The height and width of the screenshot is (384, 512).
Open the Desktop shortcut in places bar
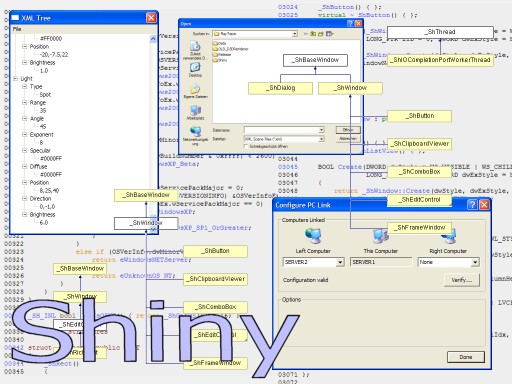195,69
